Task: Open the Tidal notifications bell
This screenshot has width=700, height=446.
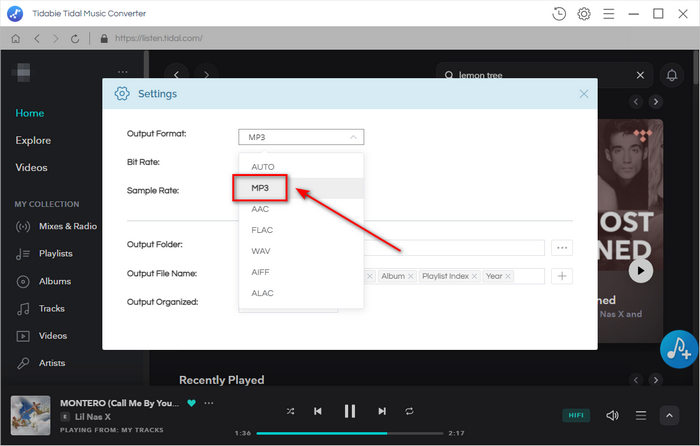Action: pyautogui.click(x=672, y=75)
